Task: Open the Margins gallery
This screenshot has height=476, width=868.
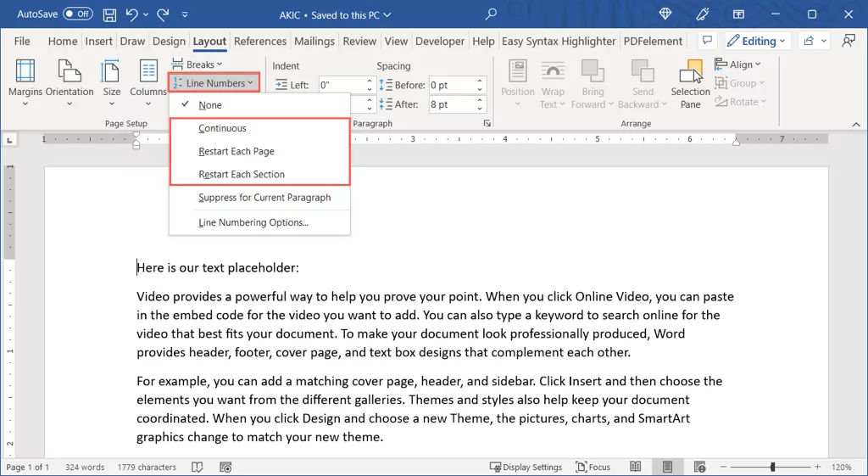Action: click(25, 83)
